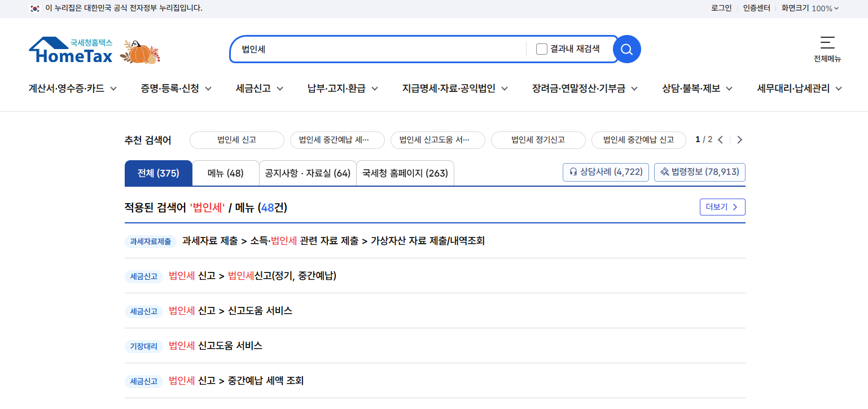Switch to the 메뉴 (48) tab

coord(225,173)
